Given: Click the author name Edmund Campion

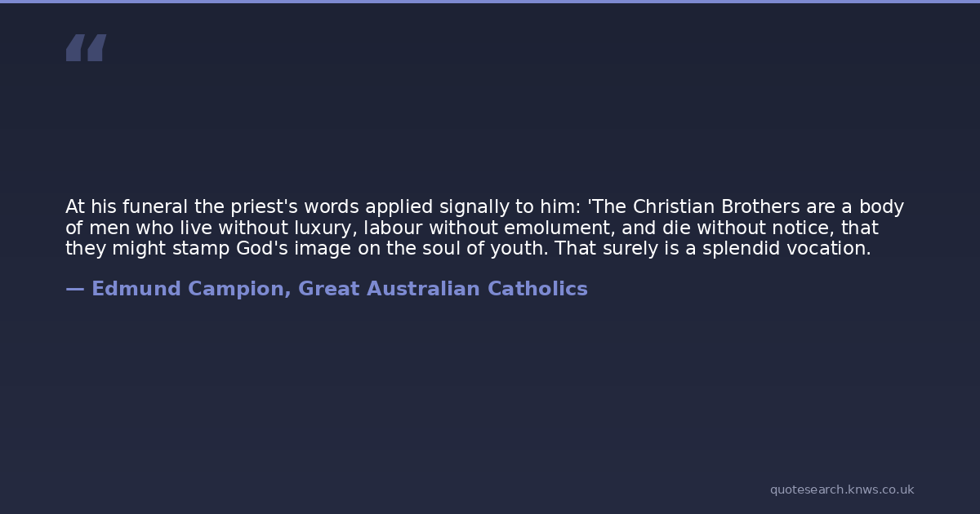Looking at the screenshot, I should (188, 289).
